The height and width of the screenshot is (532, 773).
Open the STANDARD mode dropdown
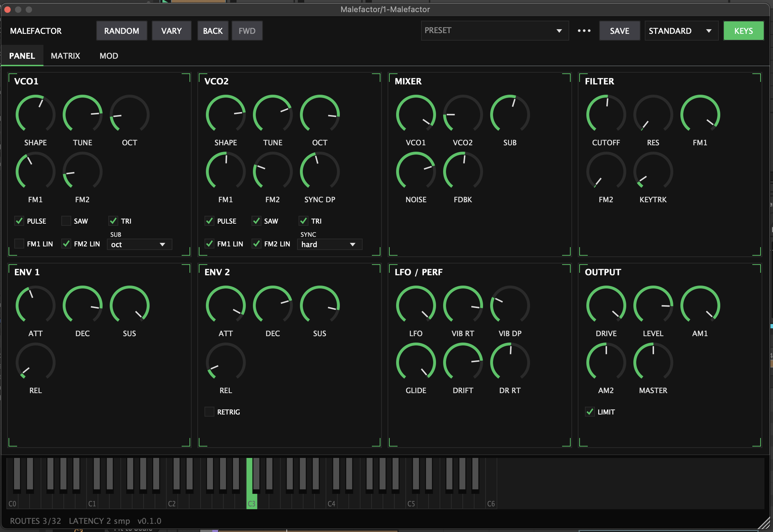click(681, 31)
